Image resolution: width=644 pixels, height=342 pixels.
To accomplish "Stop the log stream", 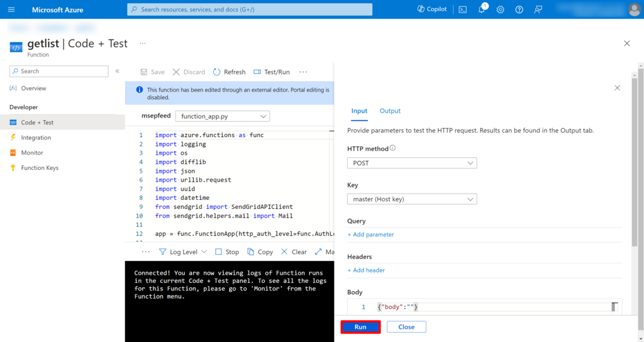I will coord(227,251).
